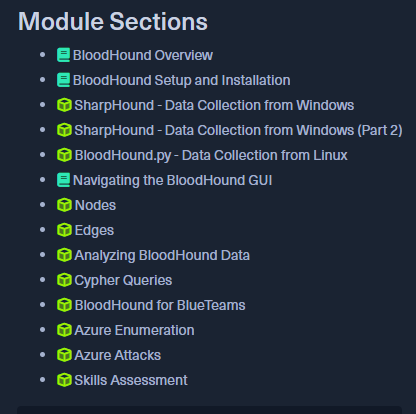Click the cube icon beside Skills Assessment
This screenshot has height=414, width=416.
64,380
